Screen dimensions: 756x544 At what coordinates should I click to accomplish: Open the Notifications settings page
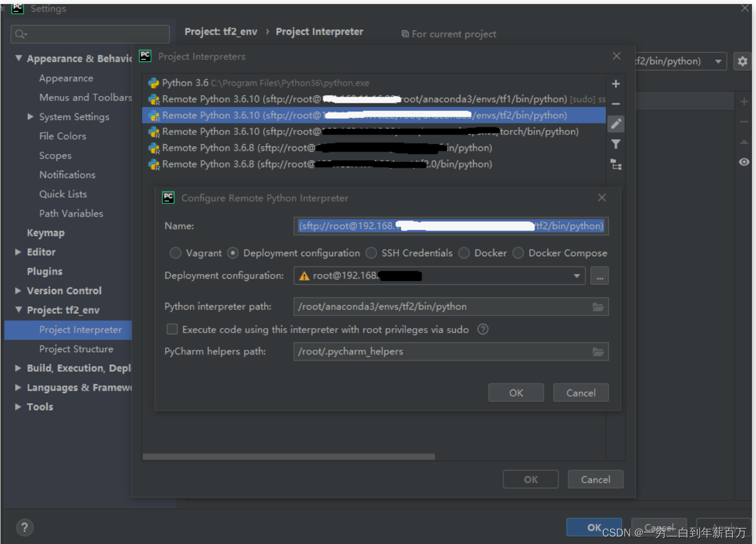[x=67, y=175]
